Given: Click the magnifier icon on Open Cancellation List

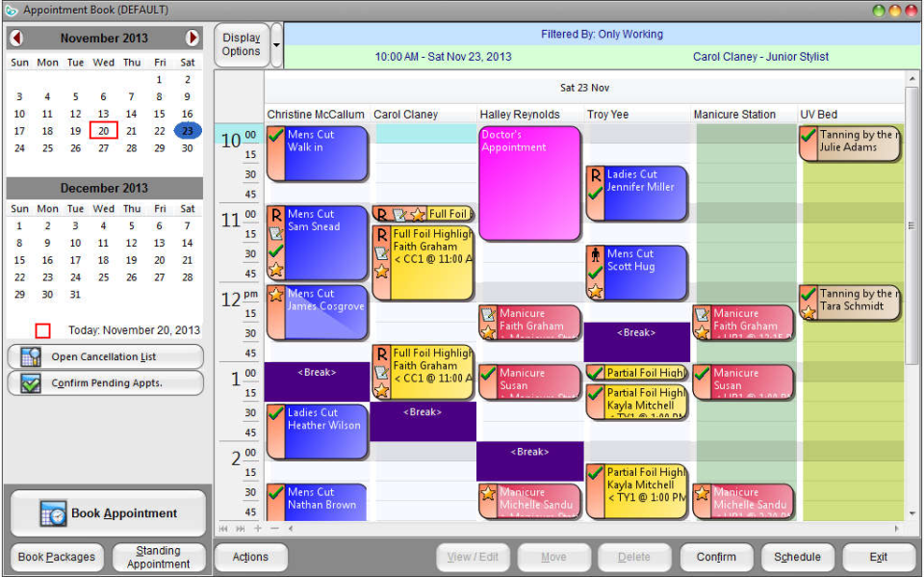Looking at the screenshot, I should tap(31, 357).
